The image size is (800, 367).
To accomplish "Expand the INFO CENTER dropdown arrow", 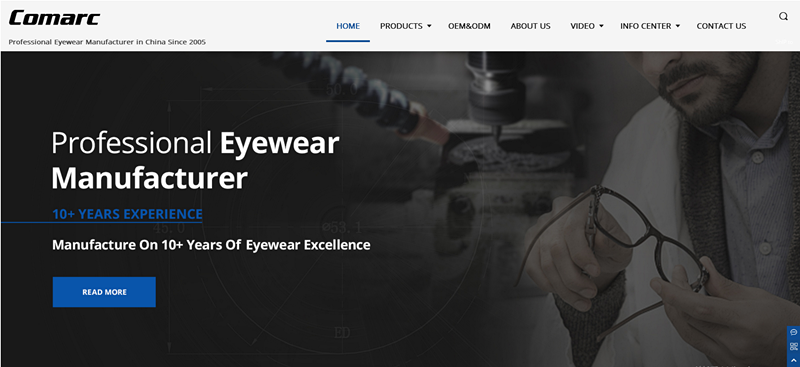I will click(678, 26).
